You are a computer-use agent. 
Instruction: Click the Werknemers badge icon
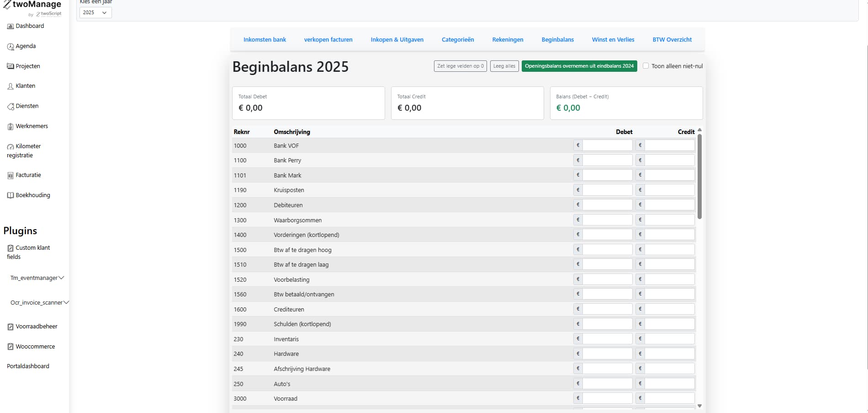pos(11,127)
